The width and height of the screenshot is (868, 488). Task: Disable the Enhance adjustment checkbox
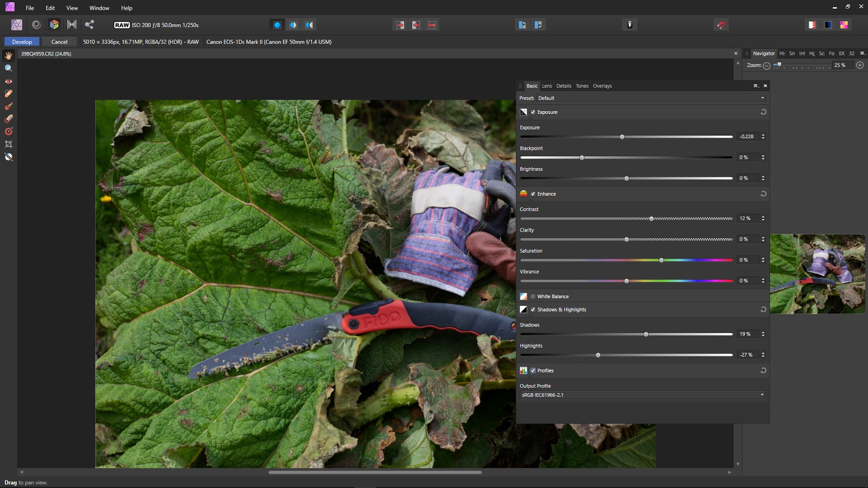[x=533, y=194]
